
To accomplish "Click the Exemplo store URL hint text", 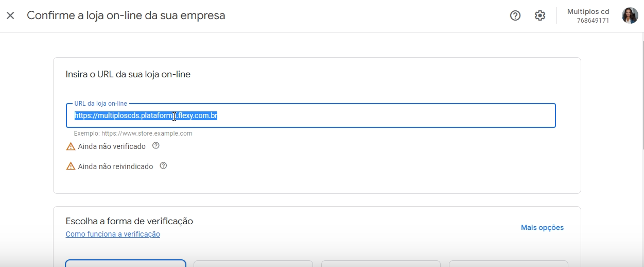I will tap(133, 133).
